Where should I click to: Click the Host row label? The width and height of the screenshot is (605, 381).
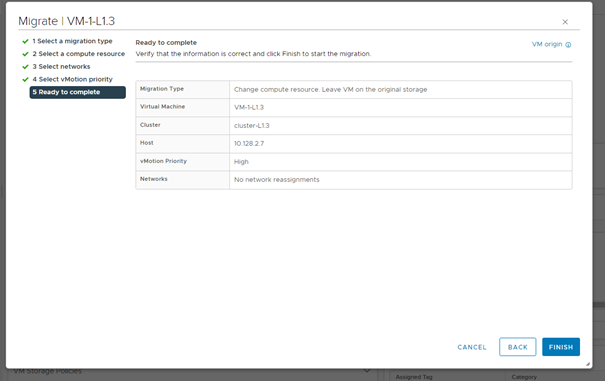[x=147, y=142]
